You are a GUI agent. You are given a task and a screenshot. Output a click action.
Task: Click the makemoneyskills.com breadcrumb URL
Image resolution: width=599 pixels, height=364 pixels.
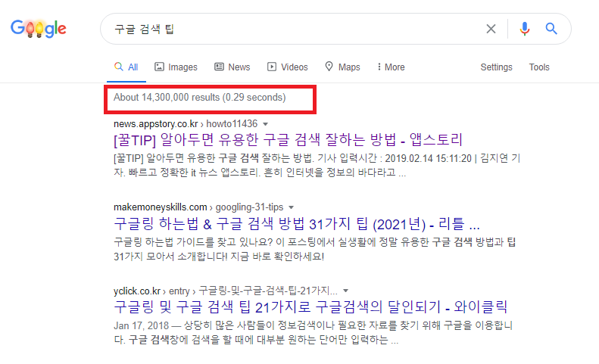click(198, 207)
